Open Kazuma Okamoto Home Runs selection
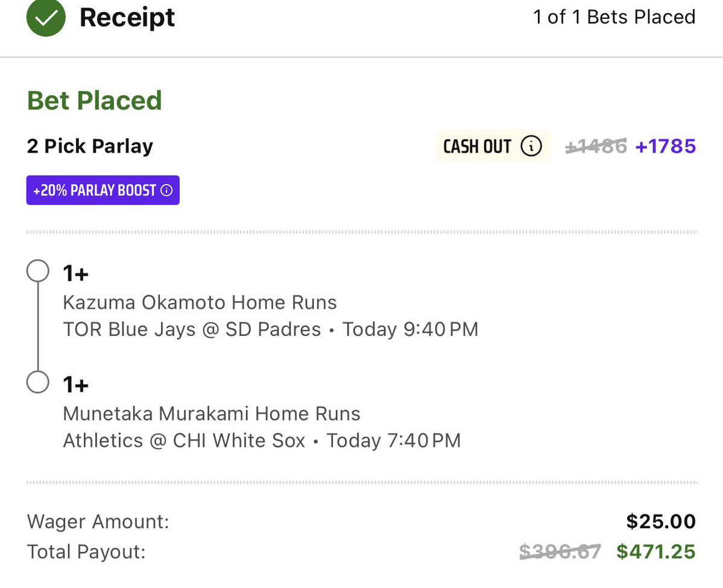 (x=200, y=303)
